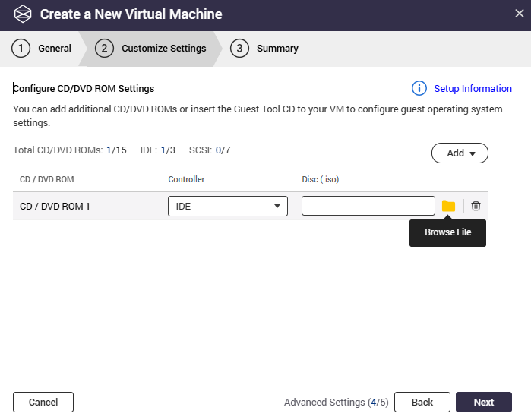
Task: Click the Virtualization Station logo in title bar
Action: tap(23, 14)
